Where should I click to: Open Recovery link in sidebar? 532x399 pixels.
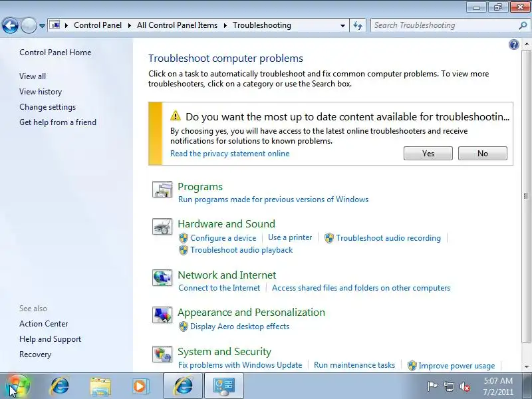click(x=35, y=354)
